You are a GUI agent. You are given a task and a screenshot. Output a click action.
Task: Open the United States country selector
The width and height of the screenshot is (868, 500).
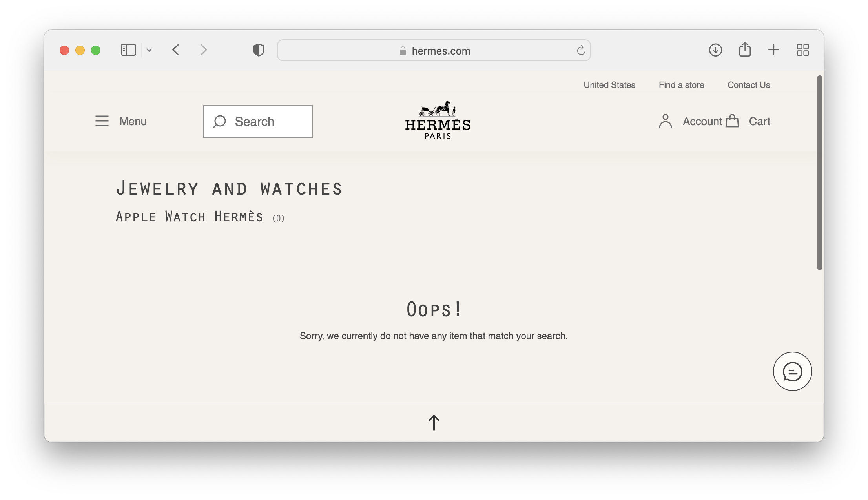609,85
